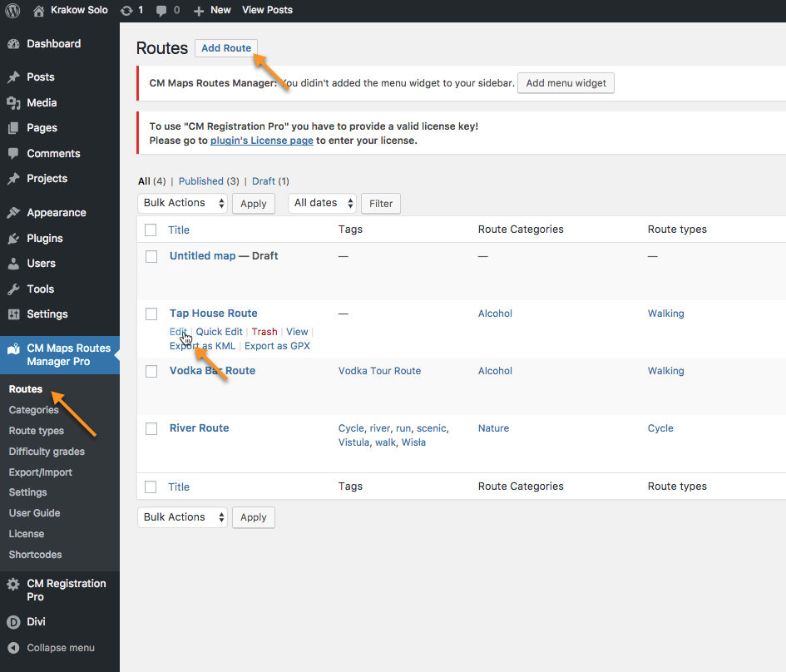Viewport: 786px width, 672px height.
Task: Click the Comments bubble icon in sidebar
Action: tap(13, 153)
